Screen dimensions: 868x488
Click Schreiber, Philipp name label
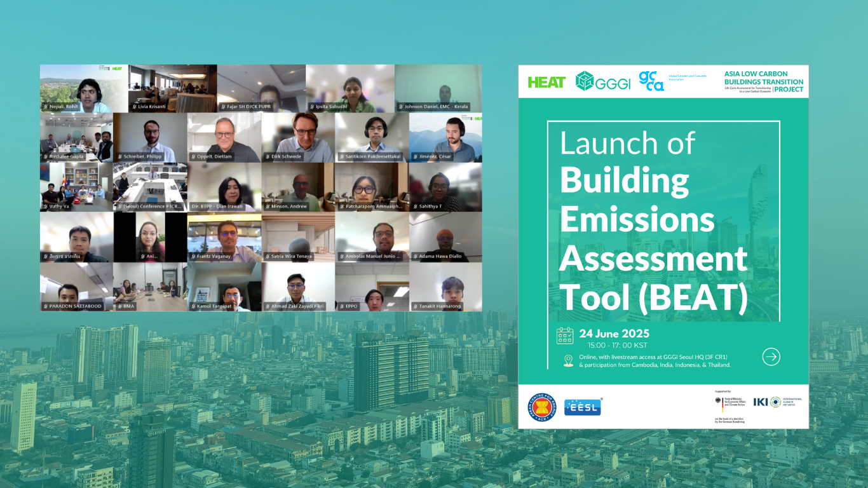point(143,156)
